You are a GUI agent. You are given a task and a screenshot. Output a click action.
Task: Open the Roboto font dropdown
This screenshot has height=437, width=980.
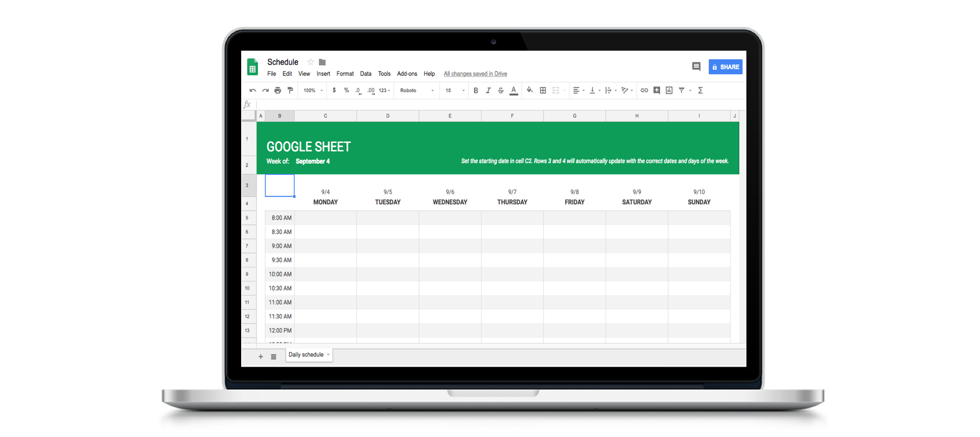[x=417, y=91]
